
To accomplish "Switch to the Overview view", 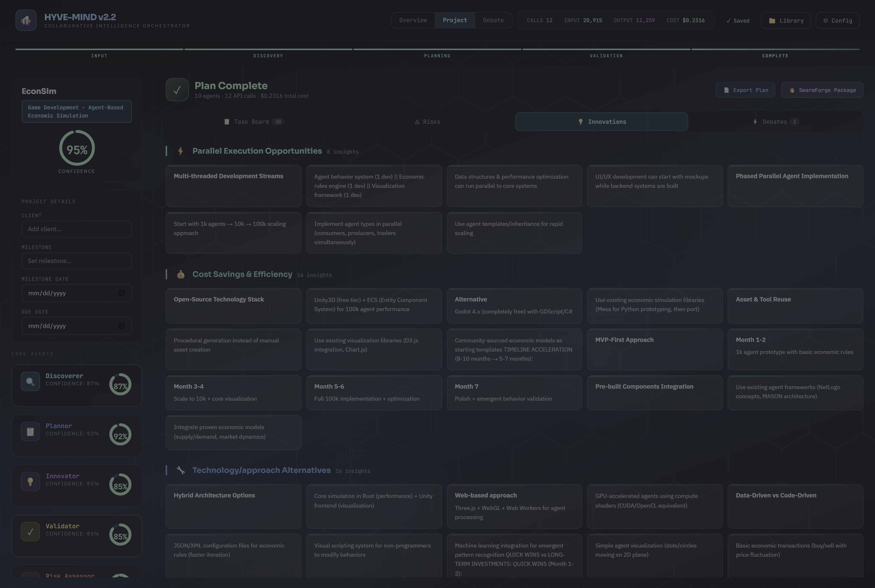I will 413,20.
